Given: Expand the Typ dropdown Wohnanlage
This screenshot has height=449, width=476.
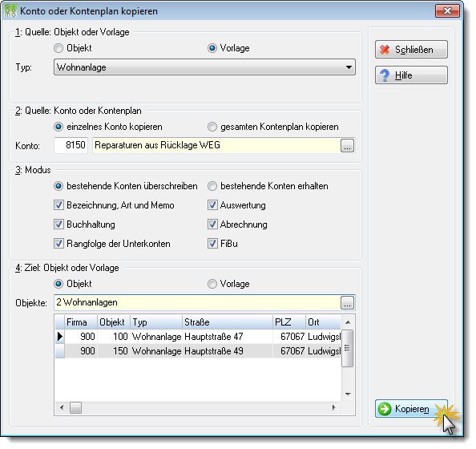Looking at the screenshot, I should tap(204, 67).
